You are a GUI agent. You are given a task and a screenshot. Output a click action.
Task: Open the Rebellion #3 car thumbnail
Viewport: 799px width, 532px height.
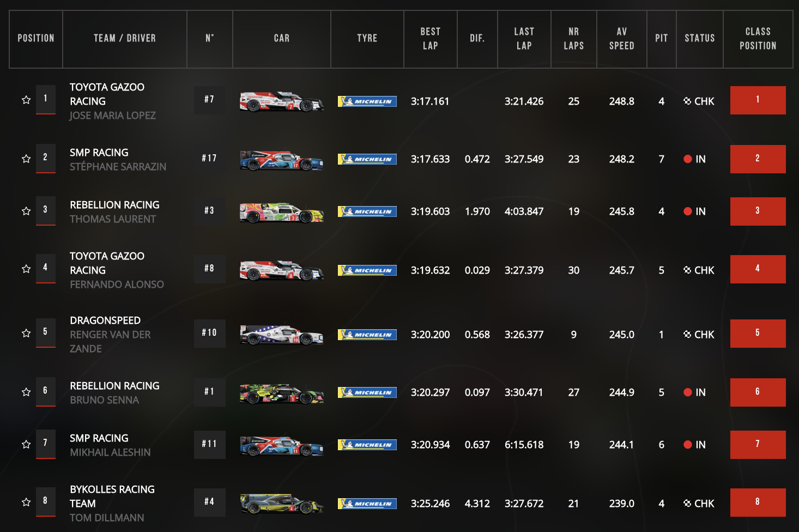pos(282,213)
